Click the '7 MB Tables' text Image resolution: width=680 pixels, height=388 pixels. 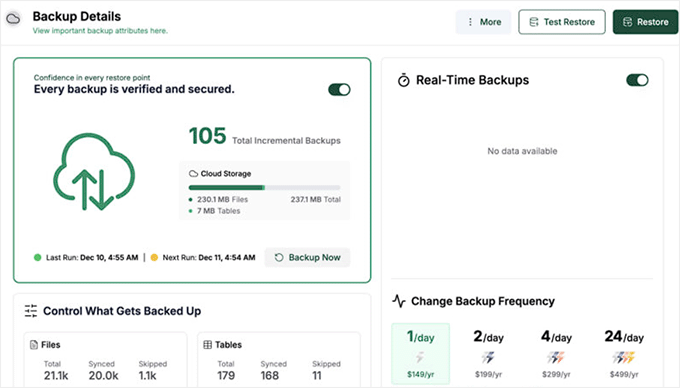click(219, 211)
